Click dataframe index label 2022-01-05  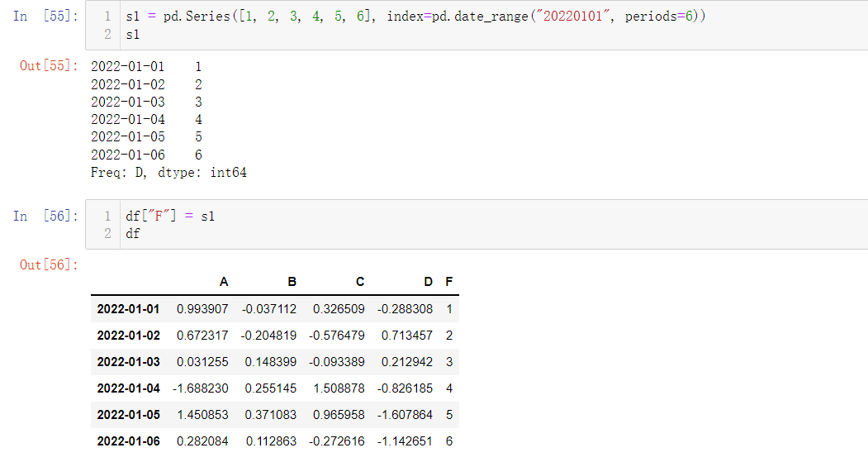(x=129, y=415)
